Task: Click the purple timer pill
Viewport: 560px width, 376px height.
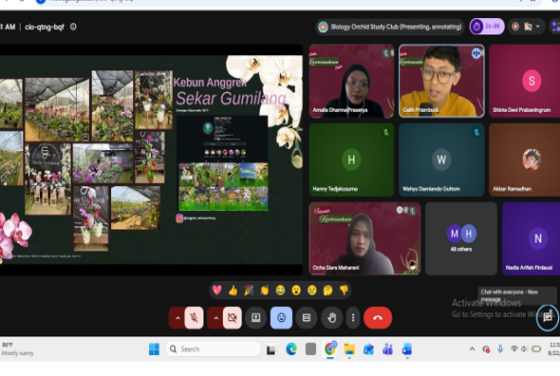Action: pyautogui.click(x=487, y=26)
